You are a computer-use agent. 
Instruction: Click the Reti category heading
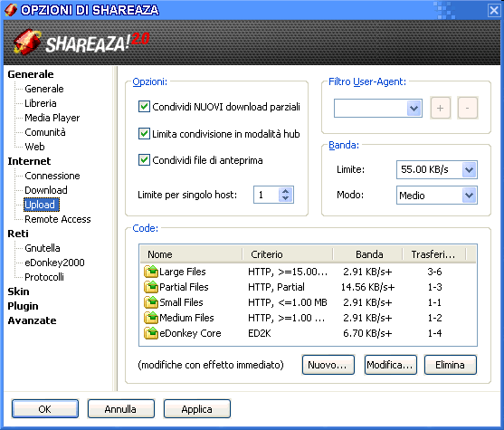pos(18,234)
